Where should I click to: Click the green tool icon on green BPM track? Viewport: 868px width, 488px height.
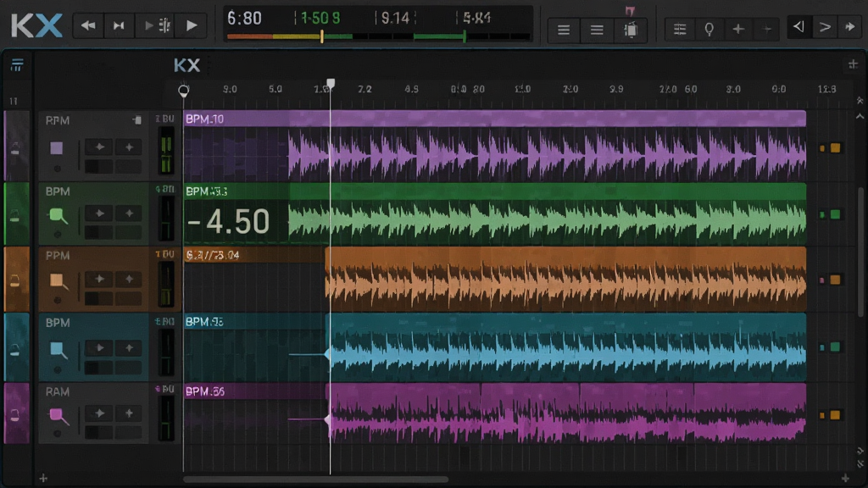[x=58, y=216]
